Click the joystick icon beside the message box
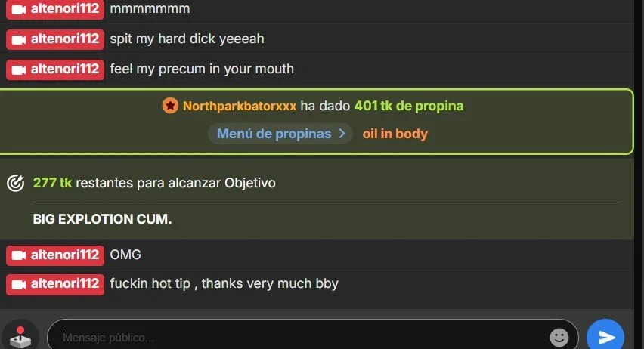The width and height of the screenshot is (644, 349). 20,336
